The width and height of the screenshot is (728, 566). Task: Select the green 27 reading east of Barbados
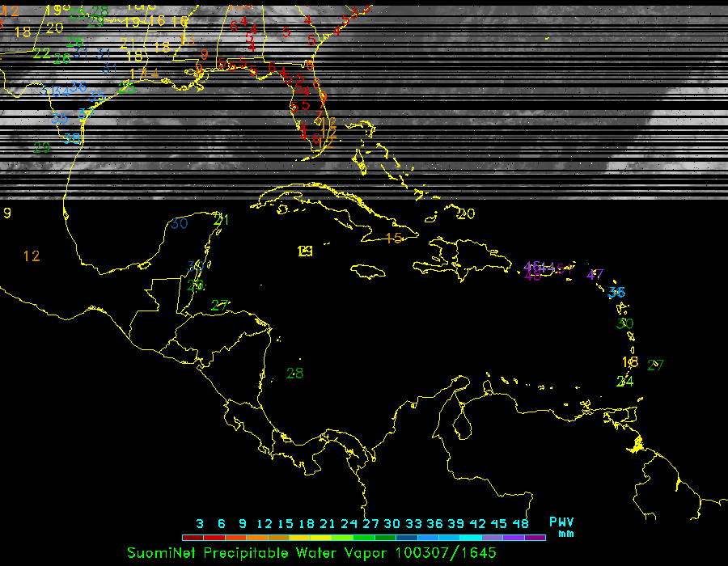pos(655,365)
